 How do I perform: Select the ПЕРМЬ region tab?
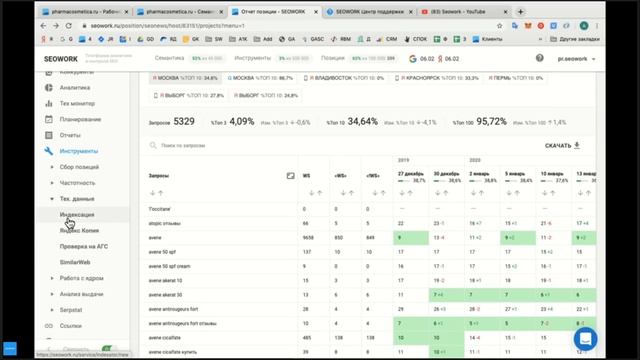pos(516,78)
